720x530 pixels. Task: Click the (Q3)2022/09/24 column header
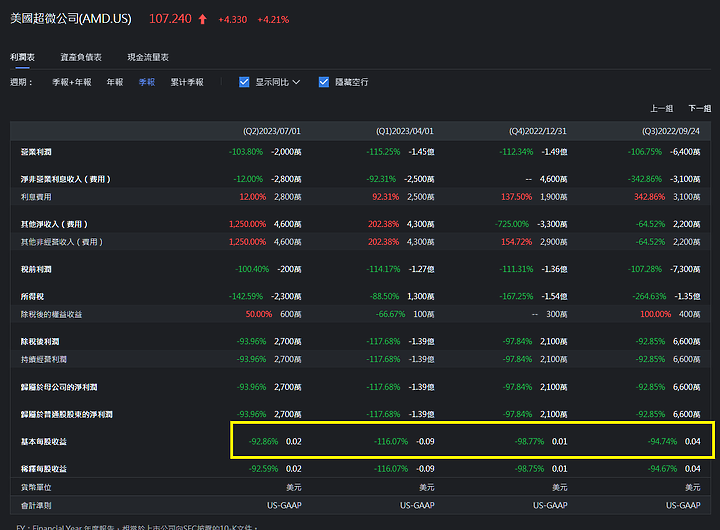click(x=671, y=131)
